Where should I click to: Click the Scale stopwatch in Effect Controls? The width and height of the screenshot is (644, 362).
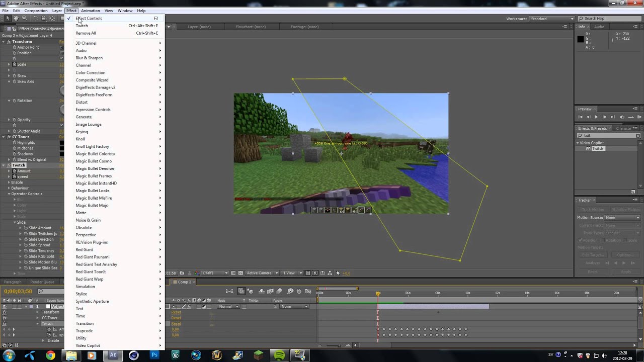[15, 64]
